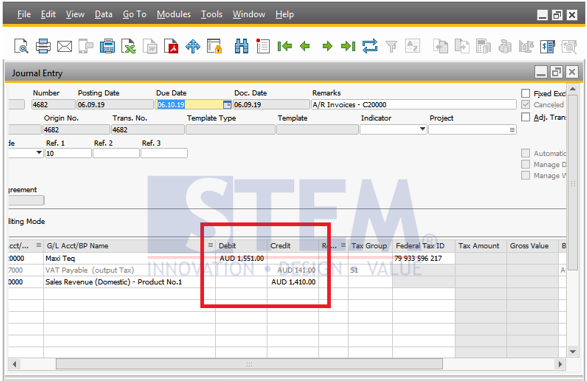Click the vertical scrollbar down arrow

point(572,351)
